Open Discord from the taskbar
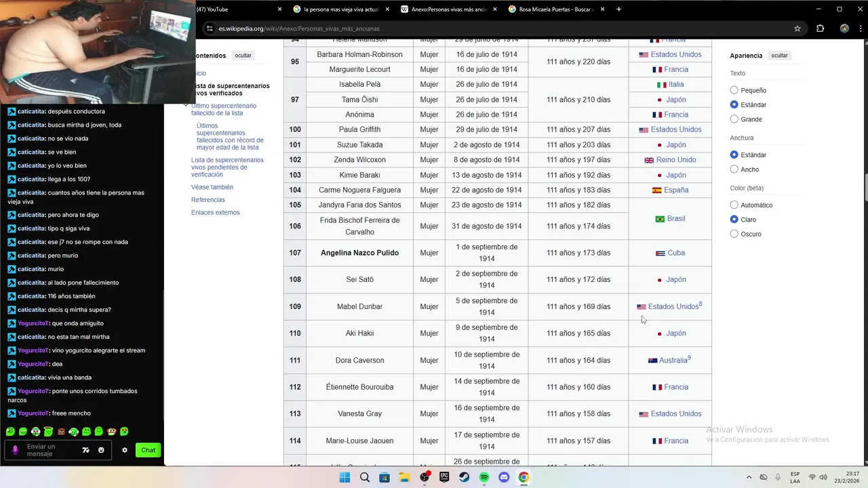This screenshot has height=488, width=868. pos(504,477)
